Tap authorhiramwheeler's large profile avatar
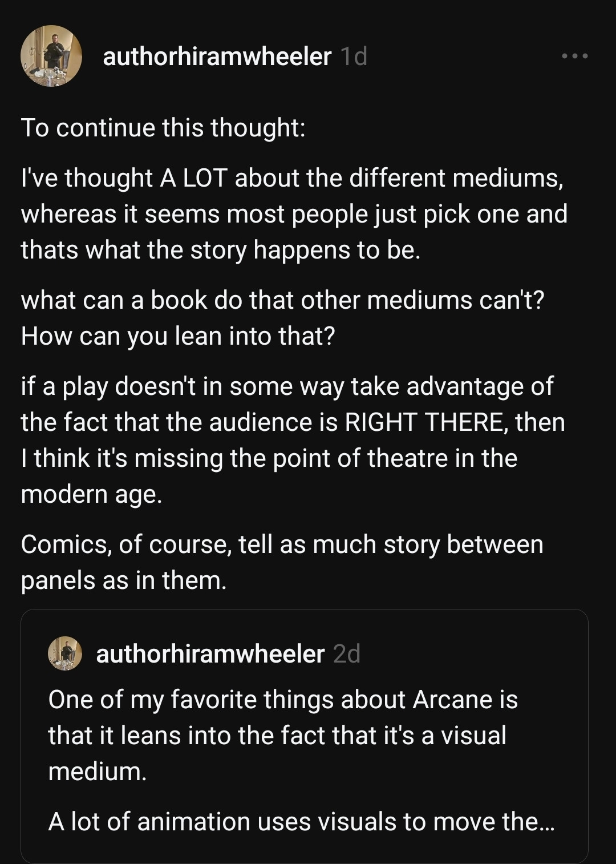 (x=51, y=56)
